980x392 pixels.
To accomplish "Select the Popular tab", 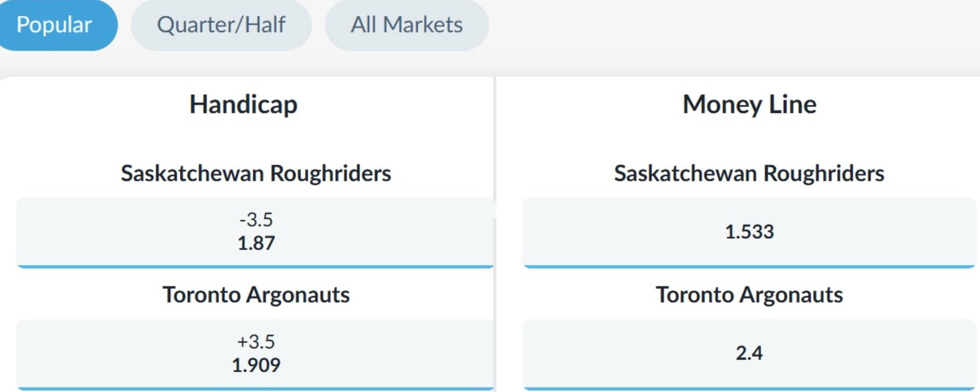I will click(x=54, y=25).
